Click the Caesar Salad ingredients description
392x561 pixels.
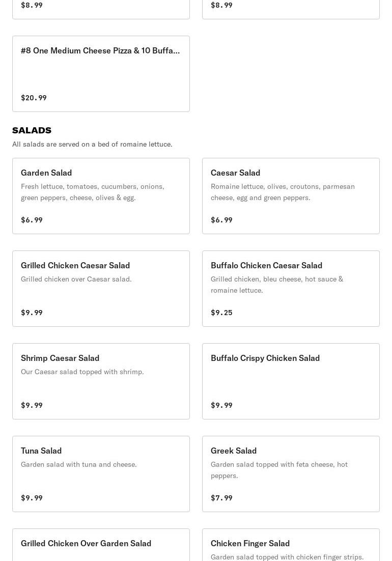tap(283, 192)
